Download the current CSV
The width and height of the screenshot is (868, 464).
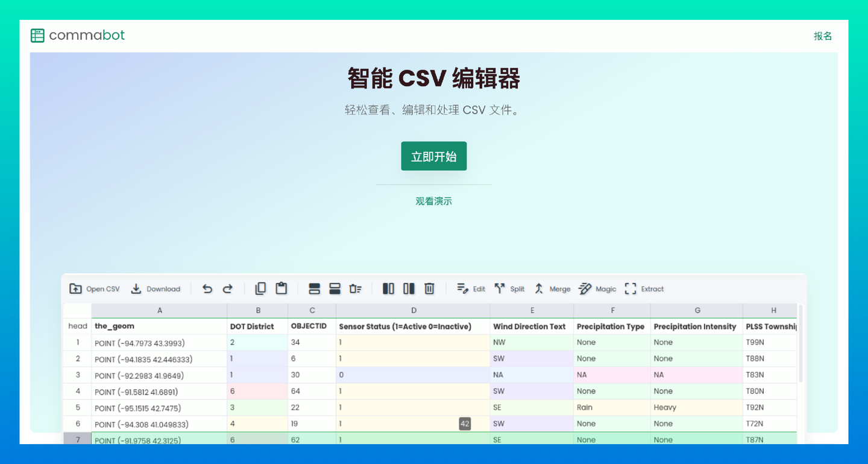[x=156, y=288]
